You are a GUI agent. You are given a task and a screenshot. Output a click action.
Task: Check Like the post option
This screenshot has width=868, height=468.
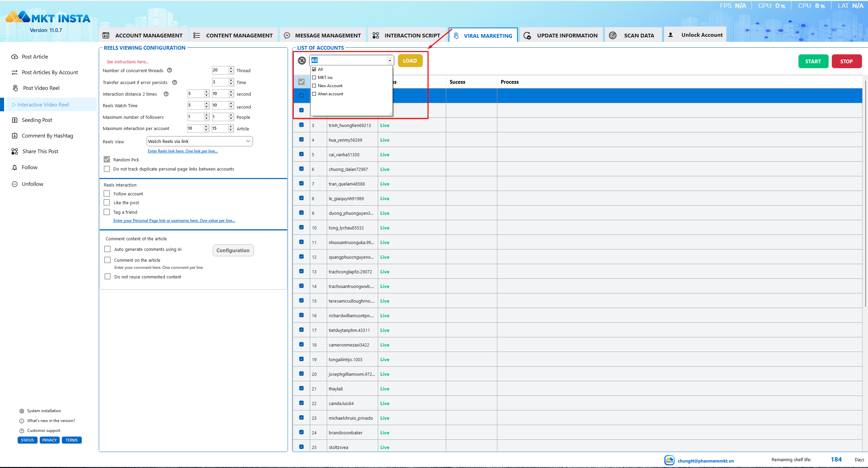pyautogui.click(x=107, y=203)
